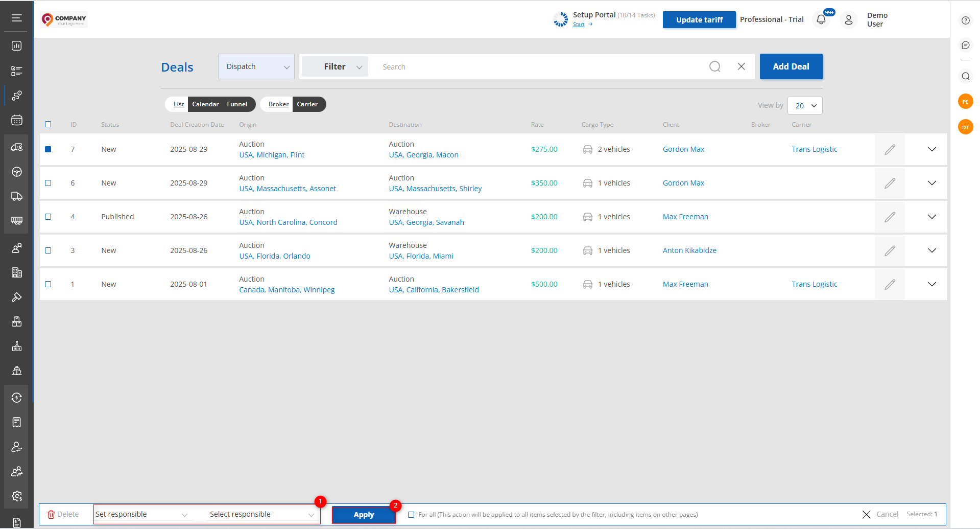Open the chat messages icon in right panel
Screen dimensions: 980x529
(965, 45)
